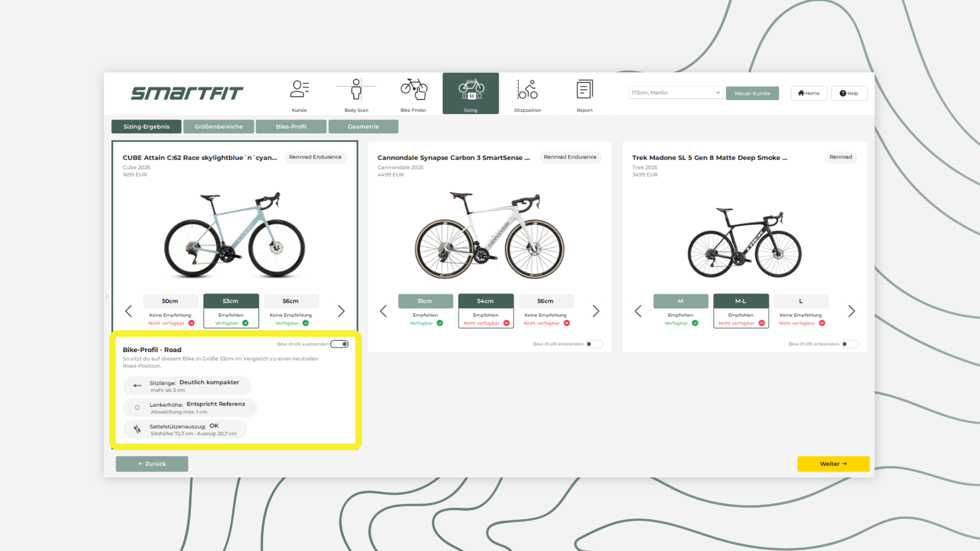The image size is (980, 551).
Task: Hide the CUBE Attain bike profile toggle
Action: tap(339, 344)
